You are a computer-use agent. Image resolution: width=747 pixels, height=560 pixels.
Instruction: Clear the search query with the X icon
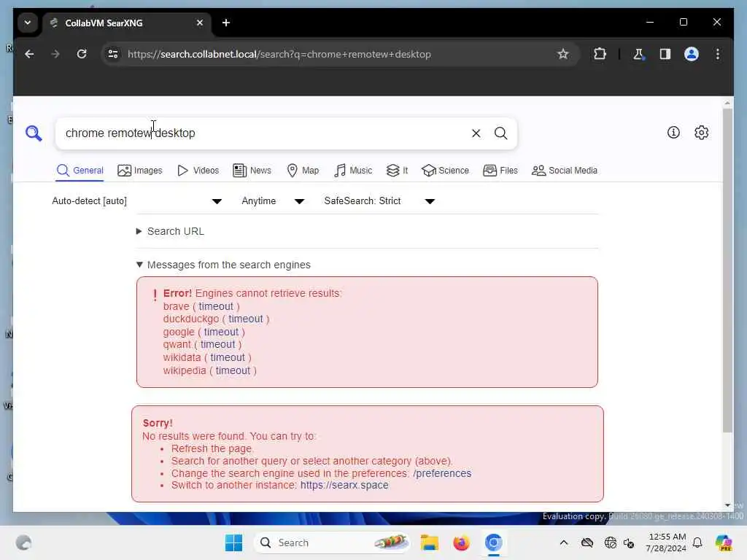click(476, 133)
